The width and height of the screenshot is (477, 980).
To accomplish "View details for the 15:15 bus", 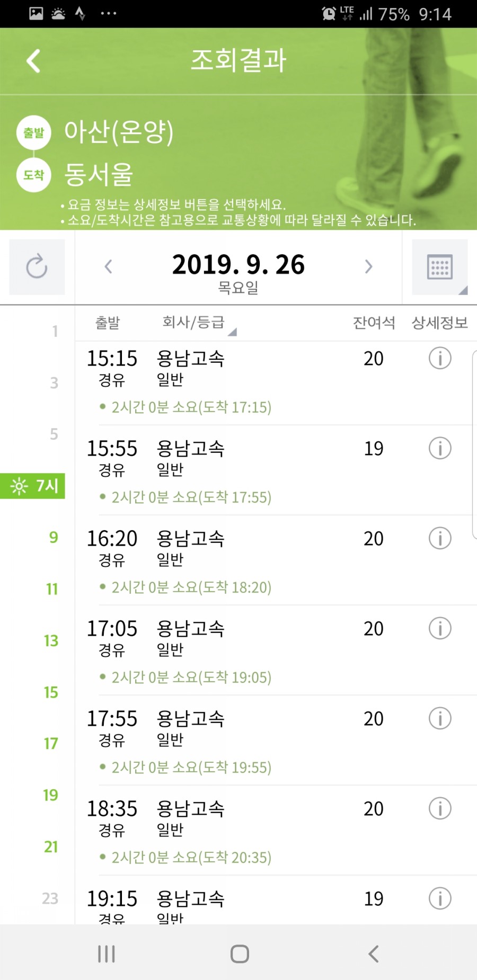I will coord(440,359).
